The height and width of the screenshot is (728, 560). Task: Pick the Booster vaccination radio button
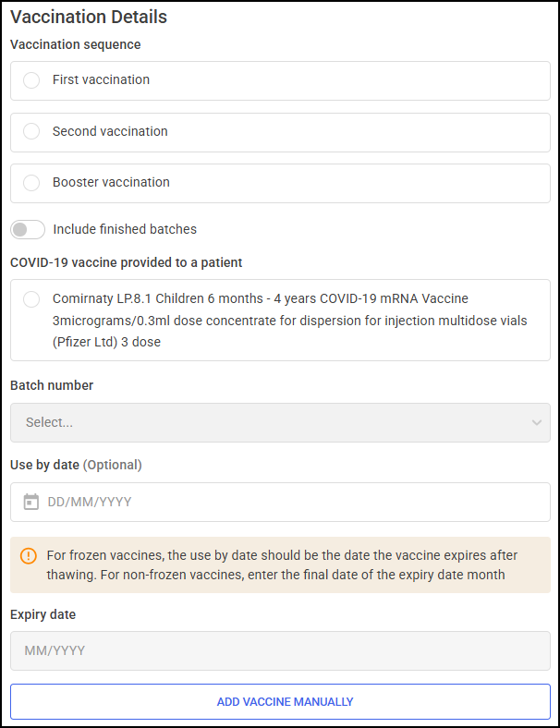click(x=31, y=183)
